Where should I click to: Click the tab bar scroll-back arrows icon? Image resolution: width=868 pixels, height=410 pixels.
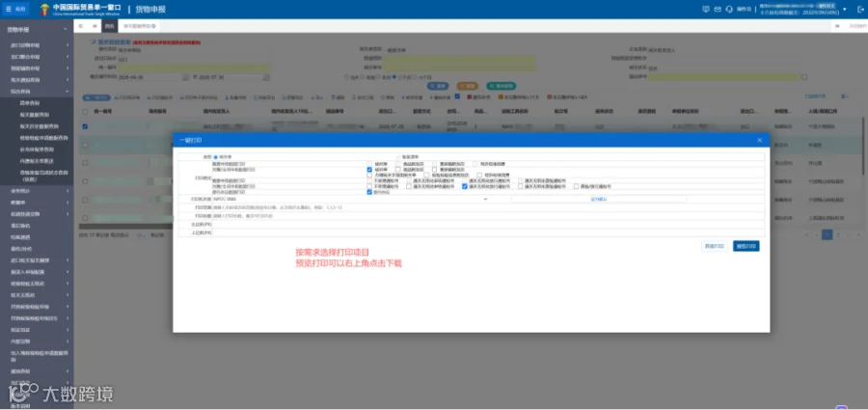[95, 26]
